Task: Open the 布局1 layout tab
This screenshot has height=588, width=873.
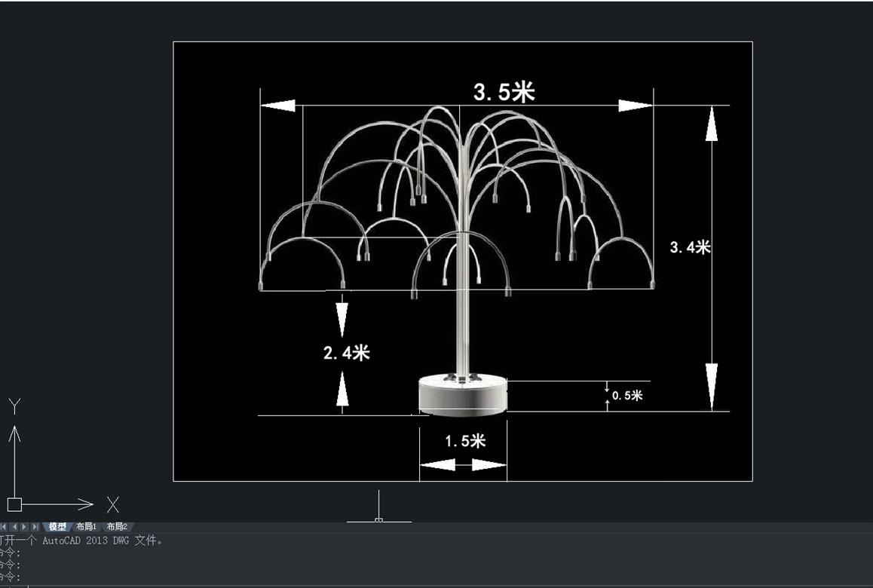Action: click(x=86, y=527)
